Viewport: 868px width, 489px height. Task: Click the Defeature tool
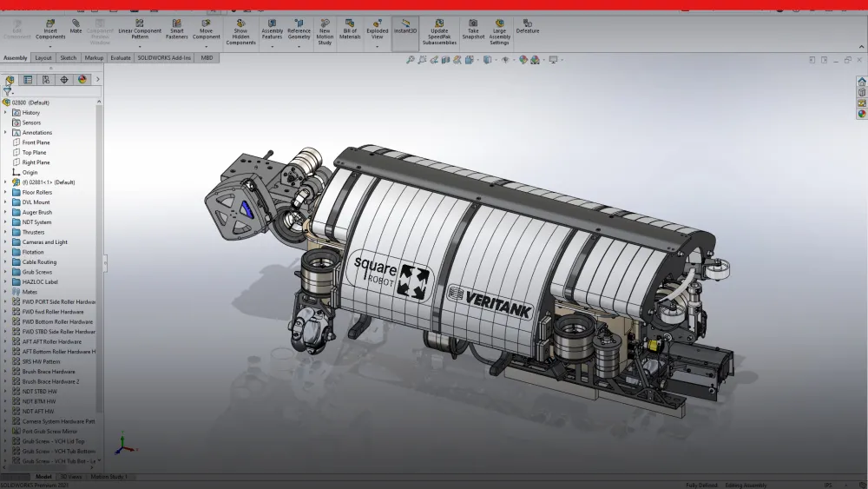click(528, 27)
